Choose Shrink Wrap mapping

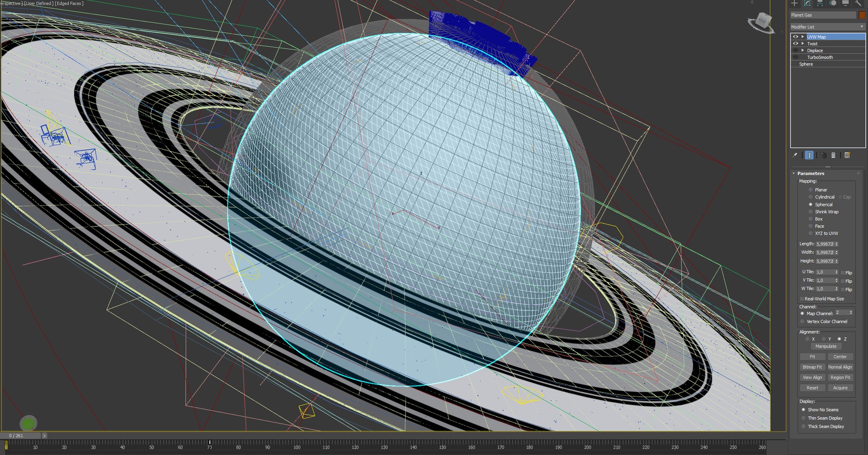(811, 212)
